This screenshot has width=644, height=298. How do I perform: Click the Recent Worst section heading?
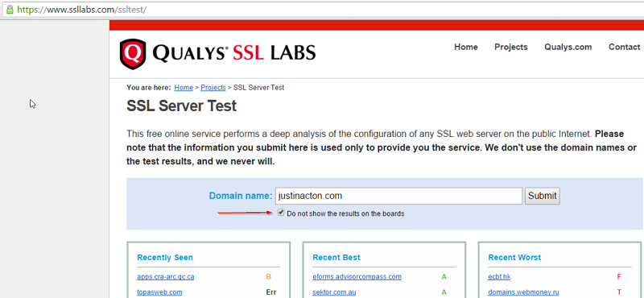(x=514, y=258)
